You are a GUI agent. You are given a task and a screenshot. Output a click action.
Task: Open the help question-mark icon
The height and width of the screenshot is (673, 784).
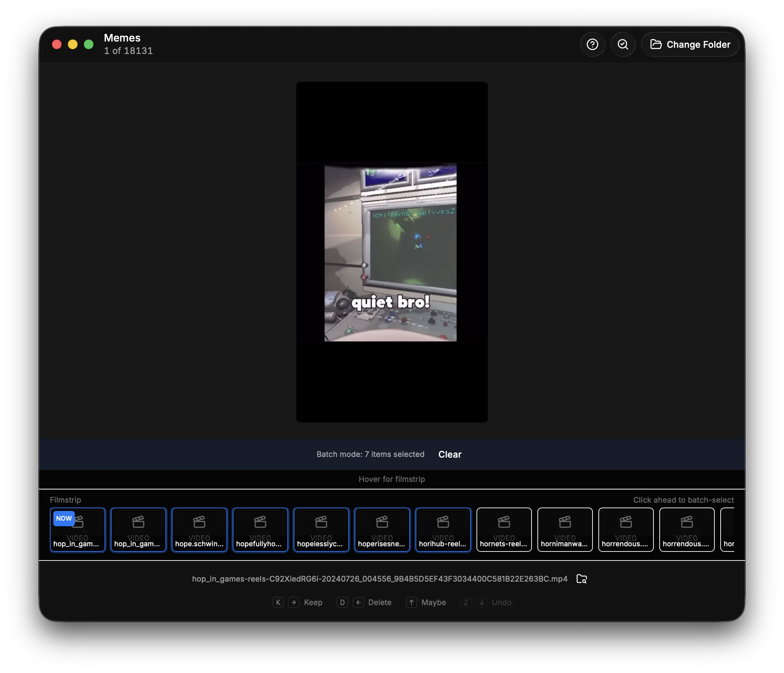(x=592, y=44)
